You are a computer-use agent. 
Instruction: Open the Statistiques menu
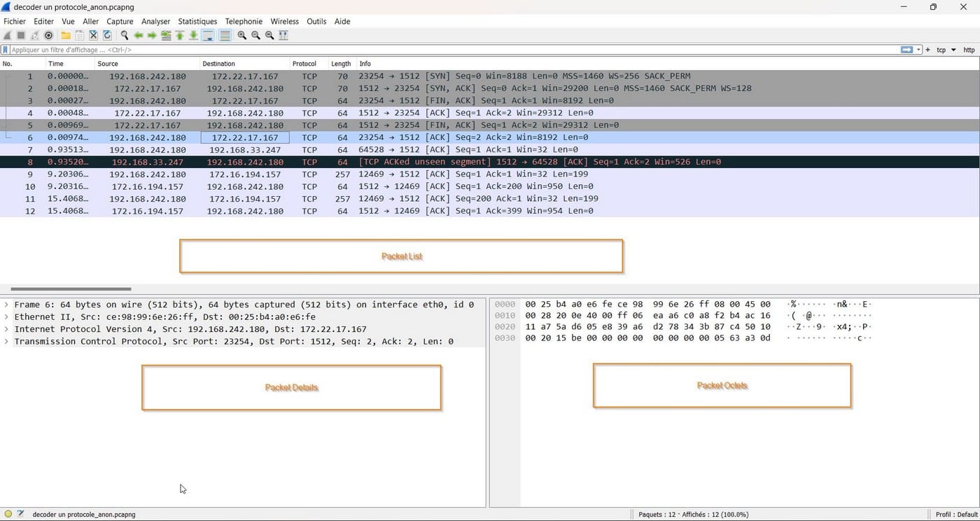tap(197, 22)
